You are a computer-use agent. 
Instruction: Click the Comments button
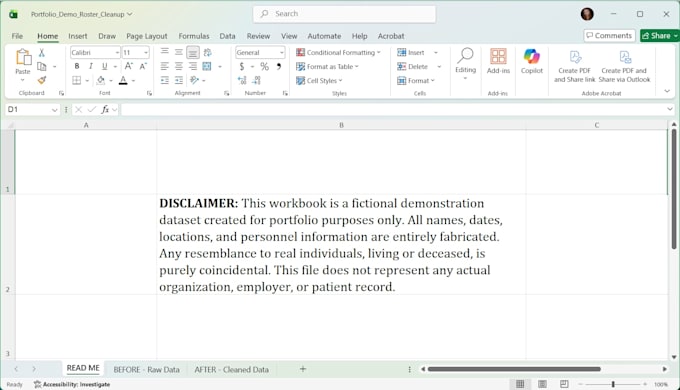pyautogui.click(x=609, y=36)
